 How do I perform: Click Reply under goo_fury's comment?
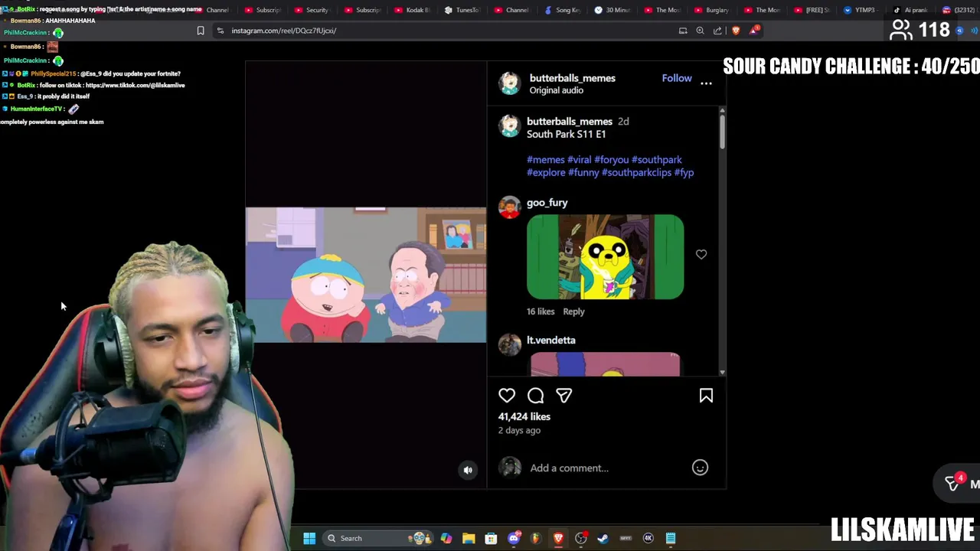coord(573,311)
